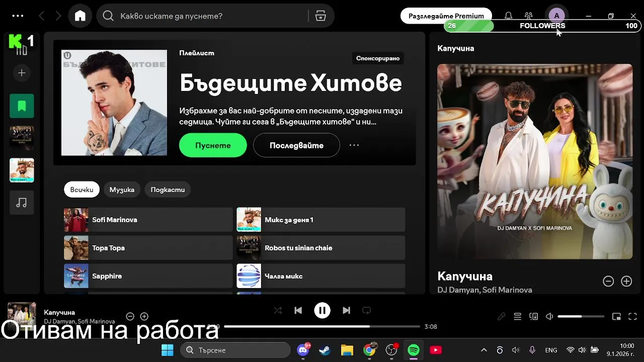
Task: Click the now playing cover in player bar
Action: (22, 316)
